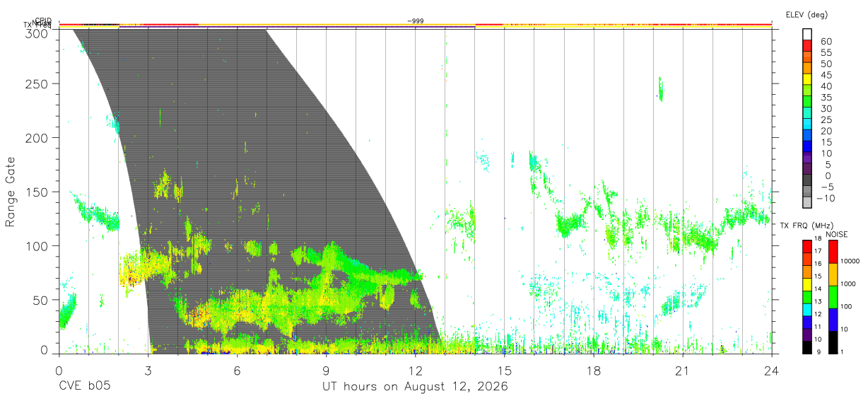Click the 21 tick label on the UT hours axis
Image resolution: width=868 pixels, height=401 pixels.
[x=683, y=371]
